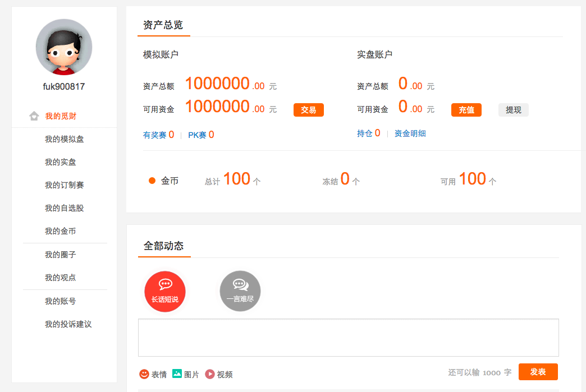Viewport: 586px width, 392px height.
Task: Click the home icon beside 我的觅财
Action: [34, 116]
